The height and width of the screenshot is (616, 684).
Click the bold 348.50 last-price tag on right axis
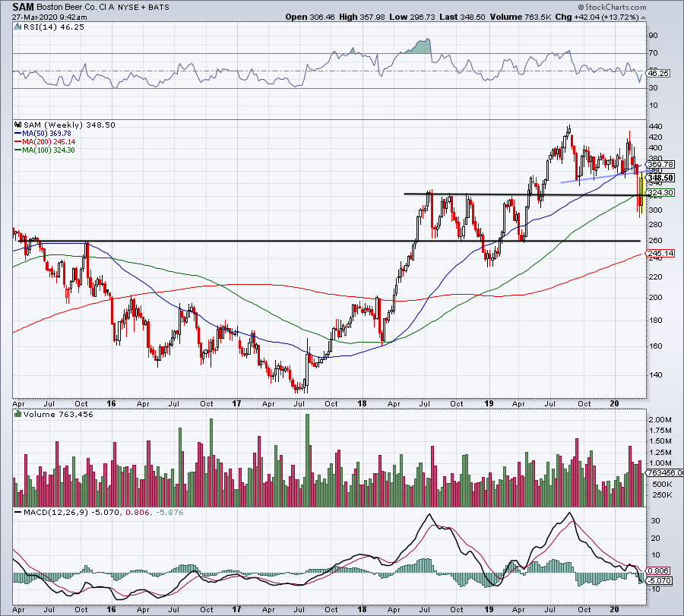point(661,178)
